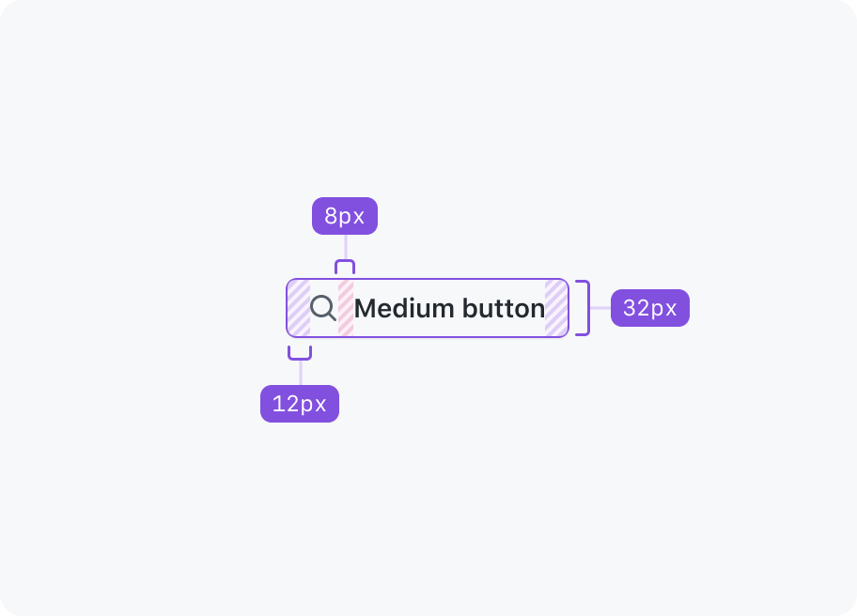Click the letter M in Medium button
Screen dimensions: 857x616
point(365,309)
